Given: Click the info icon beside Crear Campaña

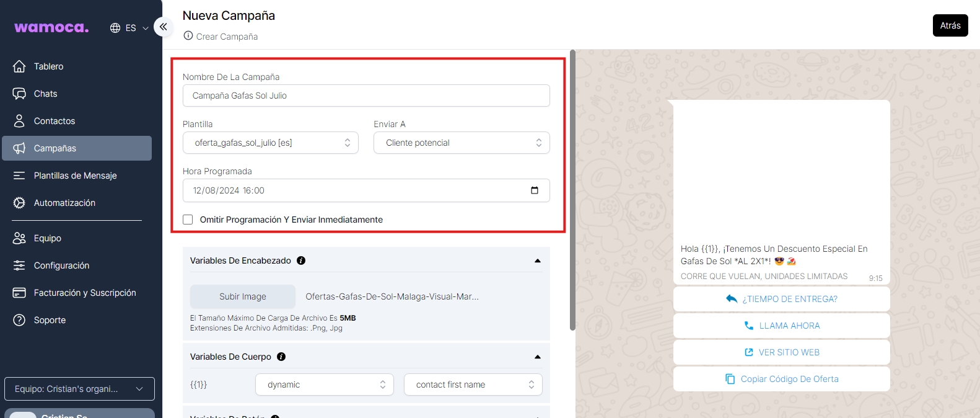Looking at the screenshot, I should coord(188,36).
